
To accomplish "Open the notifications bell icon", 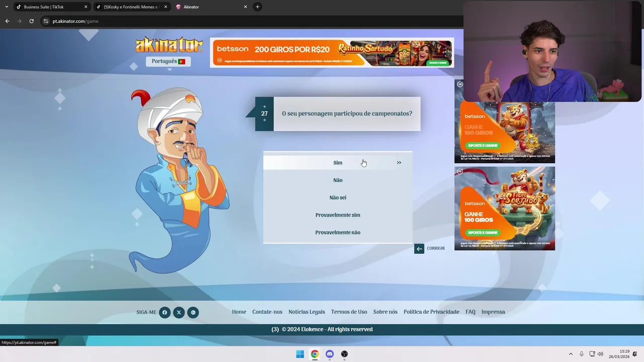I will point(635,354).
